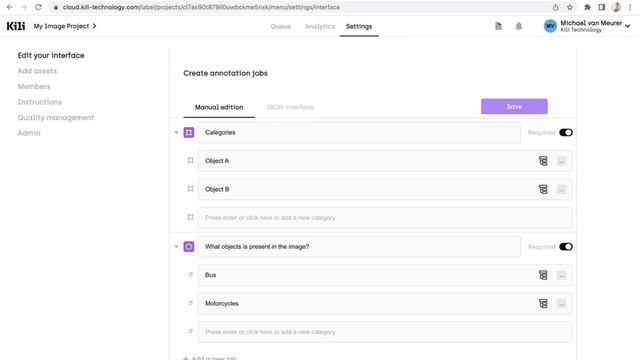Toggle Required switch for Categories job
This screenshot has width=640, height=360.
[x=566, y=132]
